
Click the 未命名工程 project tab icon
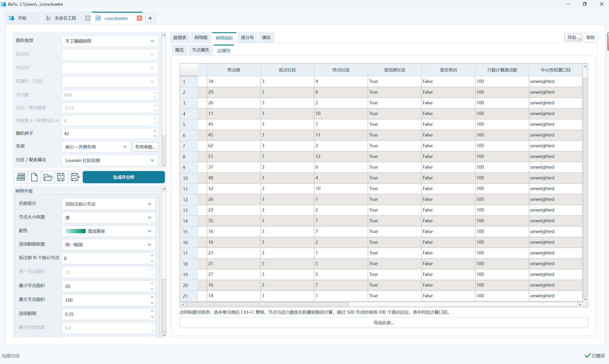coord(48,18)
